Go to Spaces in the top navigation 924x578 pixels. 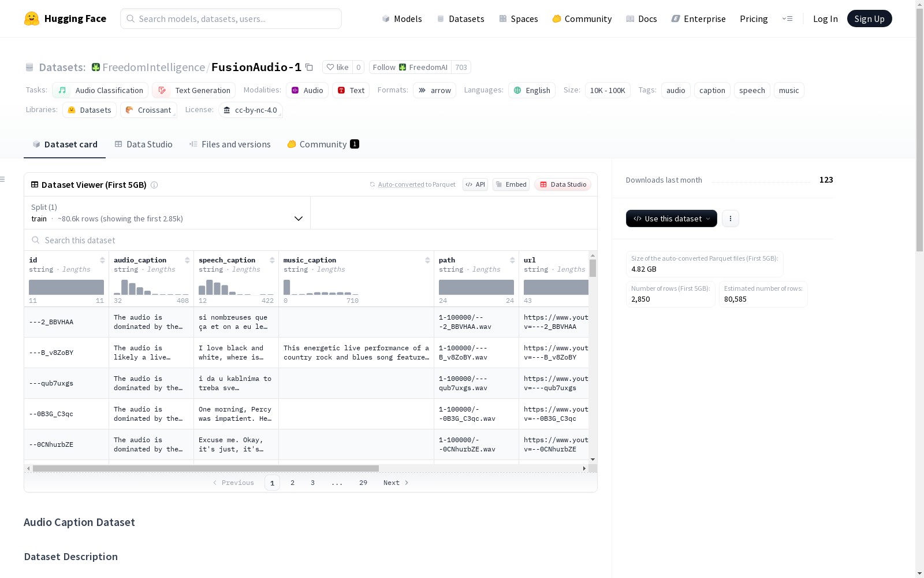pyautogui.click(x=519, y=18)
